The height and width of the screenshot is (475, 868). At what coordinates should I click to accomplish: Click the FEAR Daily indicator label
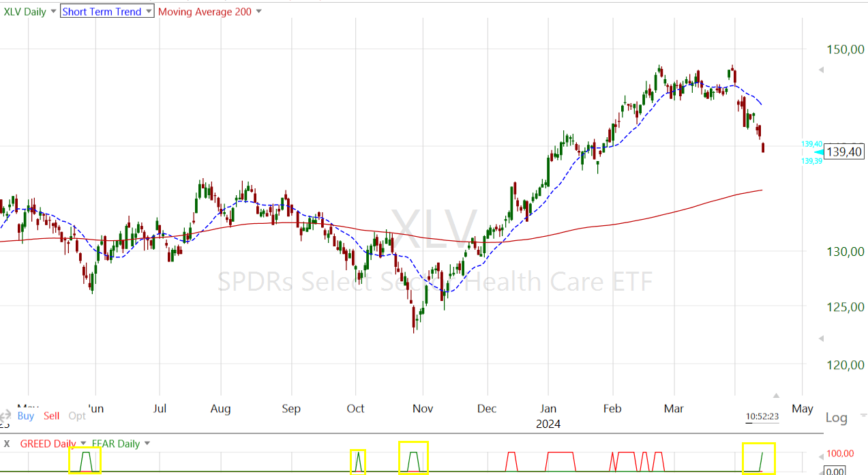[115, 444]
